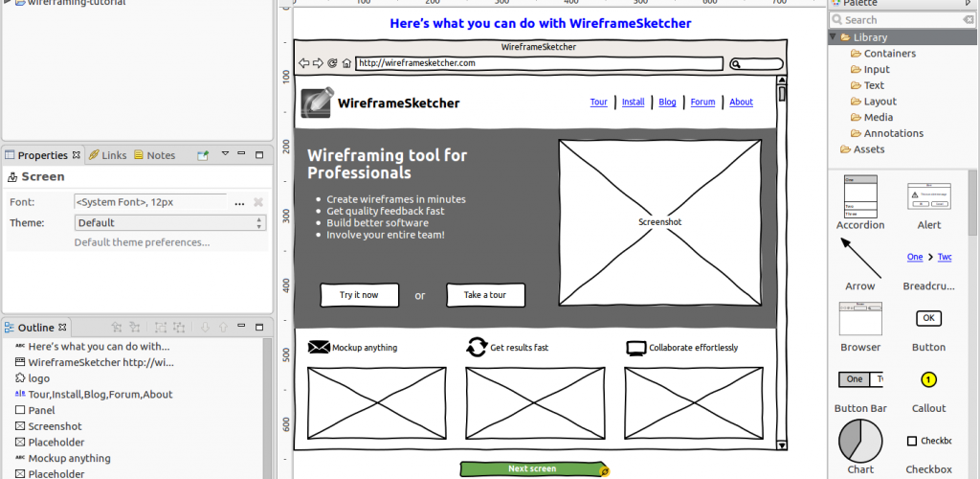The width and height of the screenshot is (980, 479).
Task: Clear the font setting with X icon
Action: pyautogui.click(x=257, y=202)
